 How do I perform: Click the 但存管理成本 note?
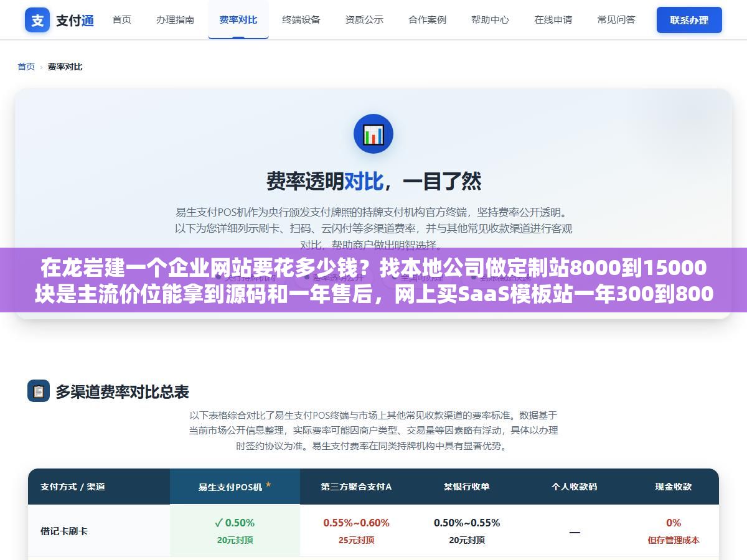point(674,540)
